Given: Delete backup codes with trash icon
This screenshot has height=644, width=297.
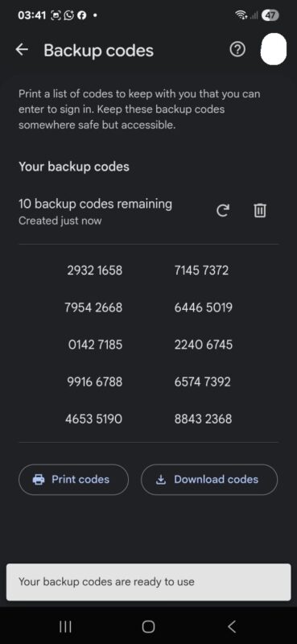Looking at the screenshot, I should click(260, 211).
